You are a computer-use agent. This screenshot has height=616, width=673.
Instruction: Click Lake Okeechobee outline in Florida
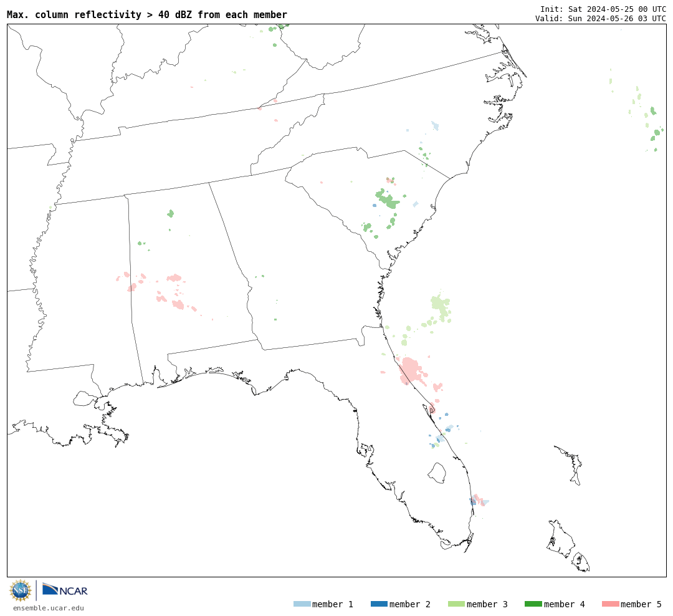(437, 473)
